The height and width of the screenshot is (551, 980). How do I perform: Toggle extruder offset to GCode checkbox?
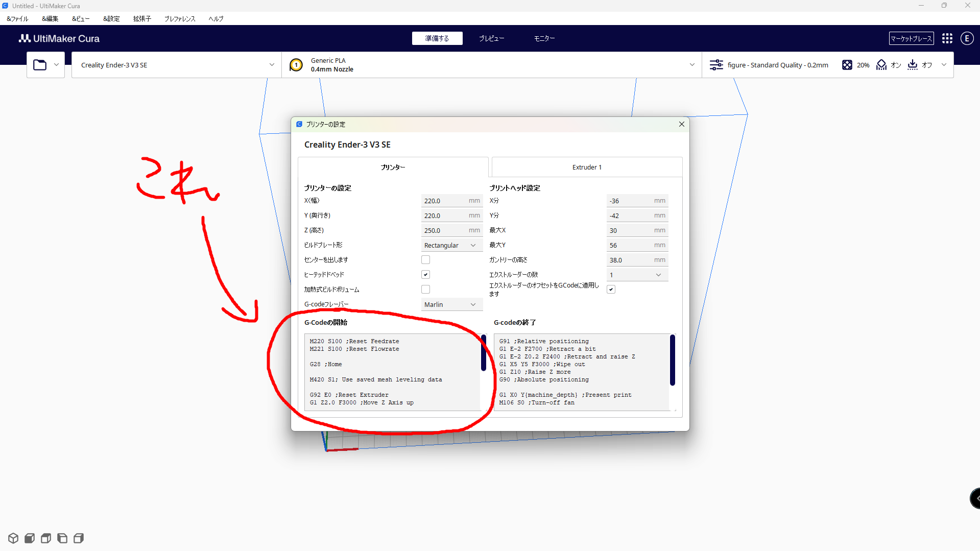[x=611, y=290]
